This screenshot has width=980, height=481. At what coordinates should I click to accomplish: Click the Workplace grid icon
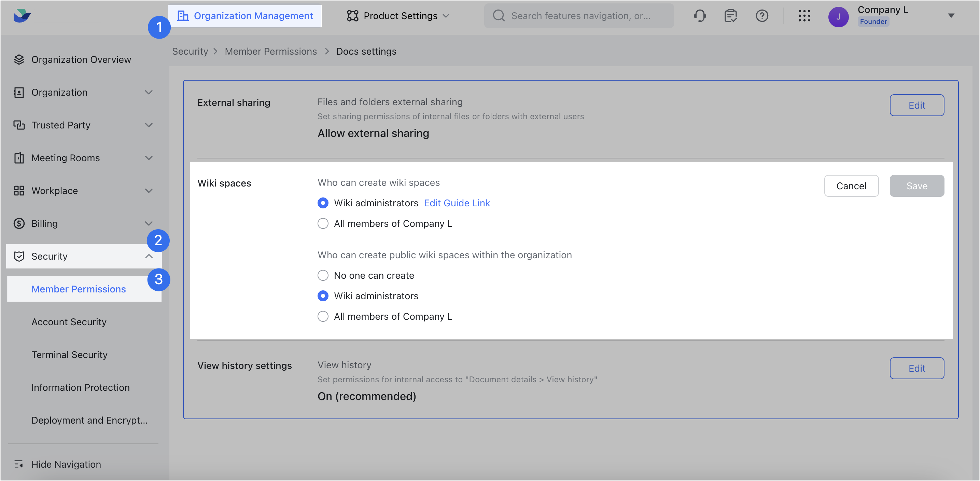pos(19,190)
